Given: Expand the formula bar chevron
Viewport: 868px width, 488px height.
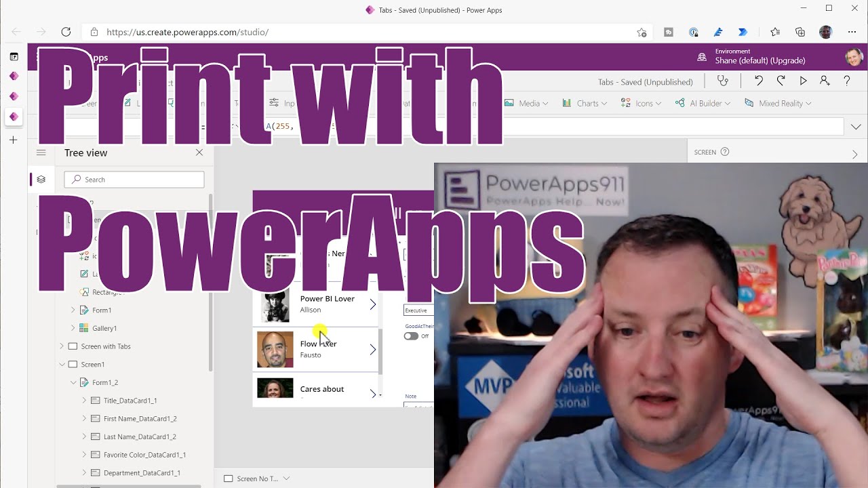Looking at the screenshot, I should click(x=855, y=127).
